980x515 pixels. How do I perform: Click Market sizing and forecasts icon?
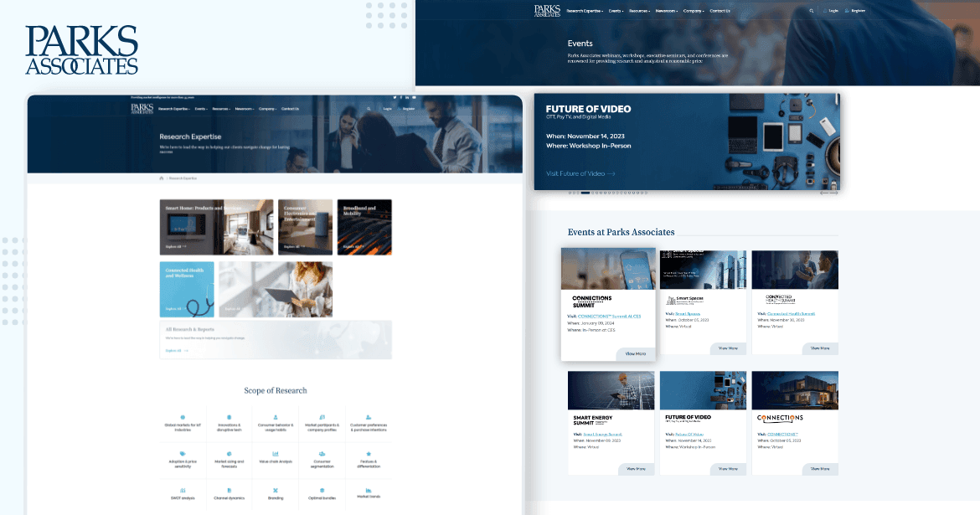pyautogui.click(x=229, y=454)
